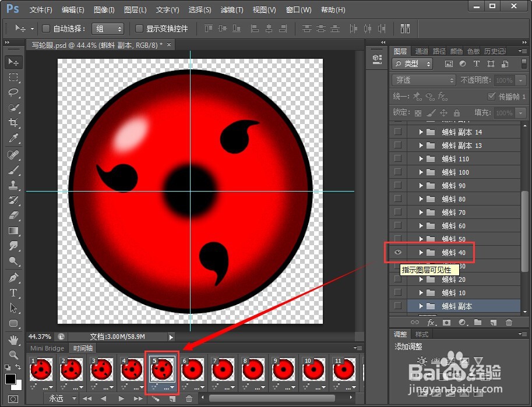532x407 pixels.
Task: Expand the 蝌蚪 副本 13 group
Action: 421,145
